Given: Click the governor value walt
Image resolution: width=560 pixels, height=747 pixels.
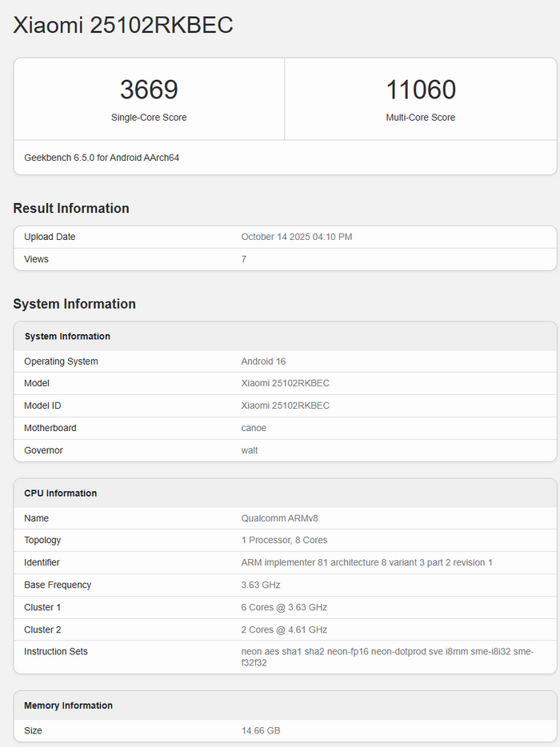Looking at the screenshot, I should tap(250, 450).
